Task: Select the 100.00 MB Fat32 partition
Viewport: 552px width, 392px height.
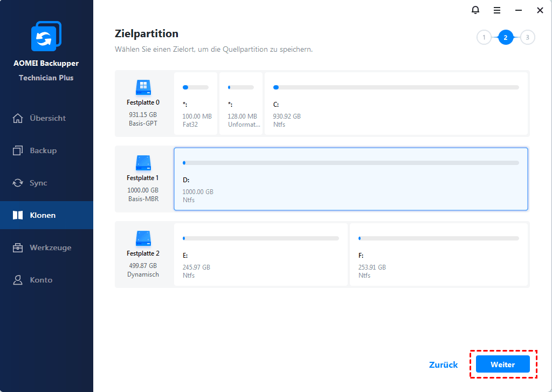Action: [x=196, y=104]
